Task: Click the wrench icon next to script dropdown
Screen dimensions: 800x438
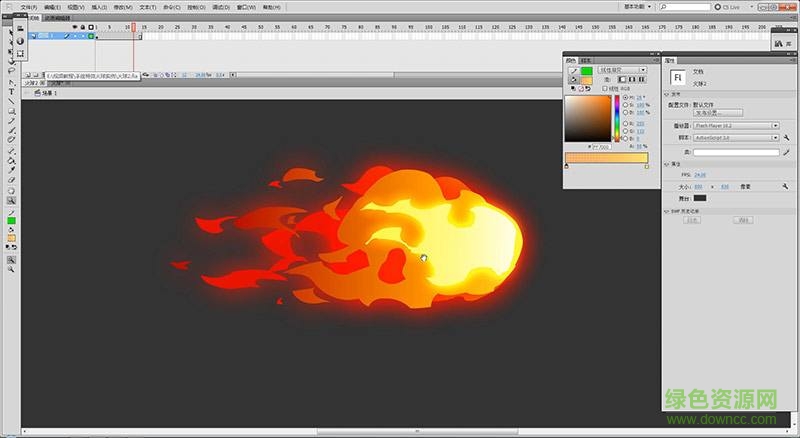Action: point(787,136)
